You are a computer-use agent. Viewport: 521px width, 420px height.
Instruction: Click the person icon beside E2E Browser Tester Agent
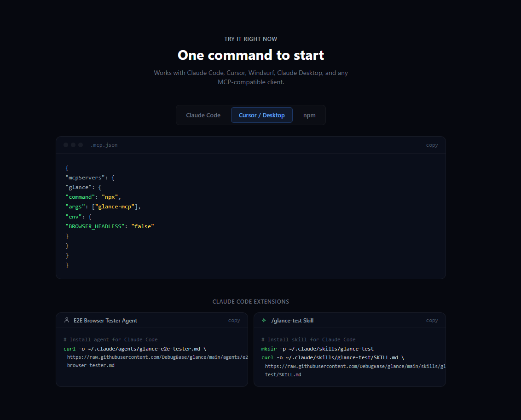pyautogui.click(x=67, y=320)
